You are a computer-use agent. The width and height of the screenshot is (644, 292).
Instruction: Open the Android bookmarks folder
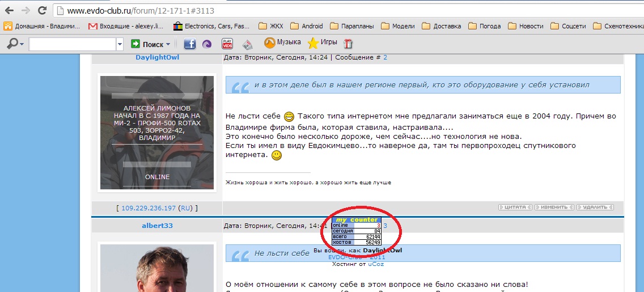coord(307,26)
